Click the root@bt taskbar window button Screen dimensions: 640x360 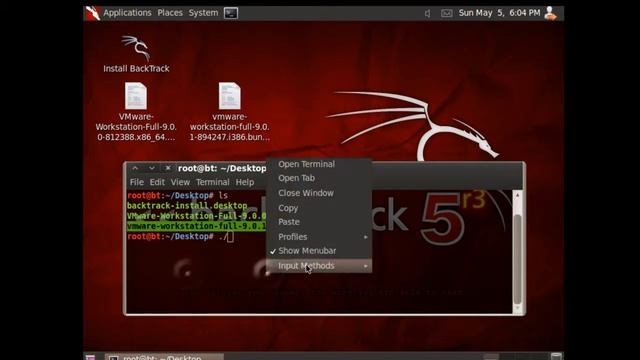tap(164, 357)
